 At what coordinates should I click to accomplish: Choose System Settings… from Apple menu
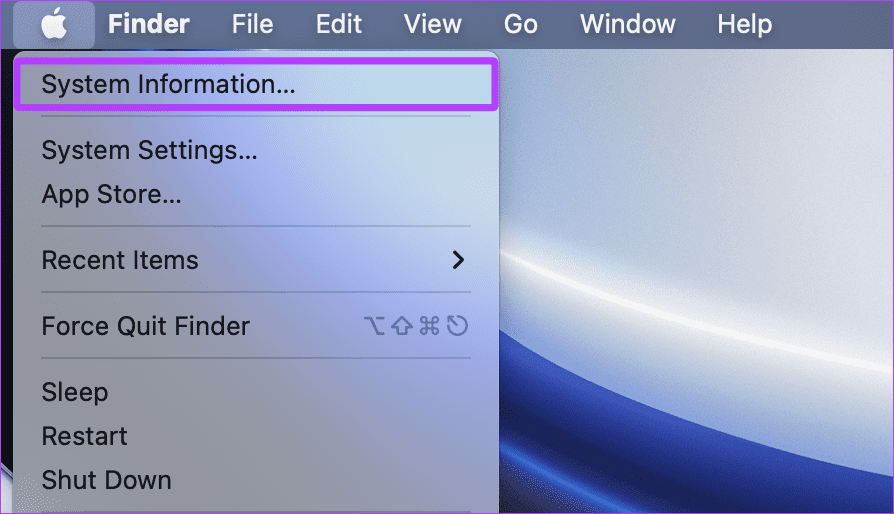pyautogui.click(x=256, y=150)
